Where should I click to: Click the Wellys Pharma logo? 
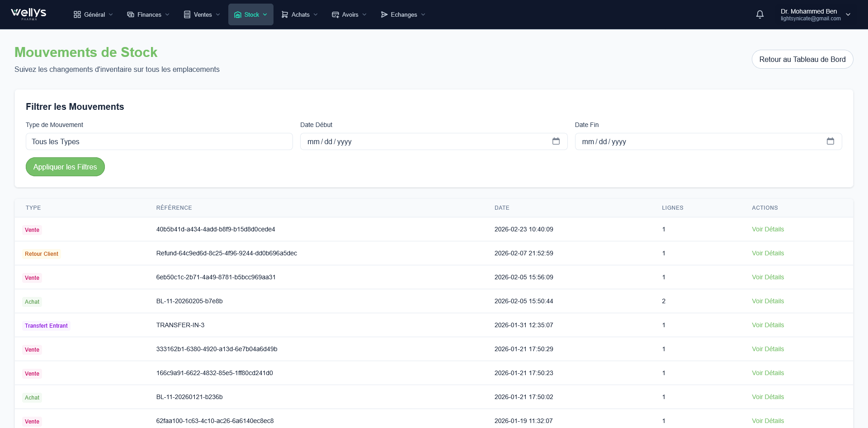28,14
